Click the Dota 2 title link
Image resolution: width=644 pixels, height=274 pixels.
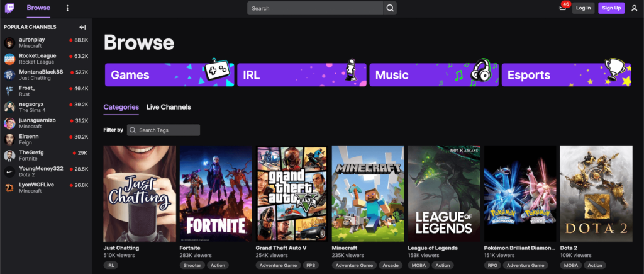click(x=569, y=248)
